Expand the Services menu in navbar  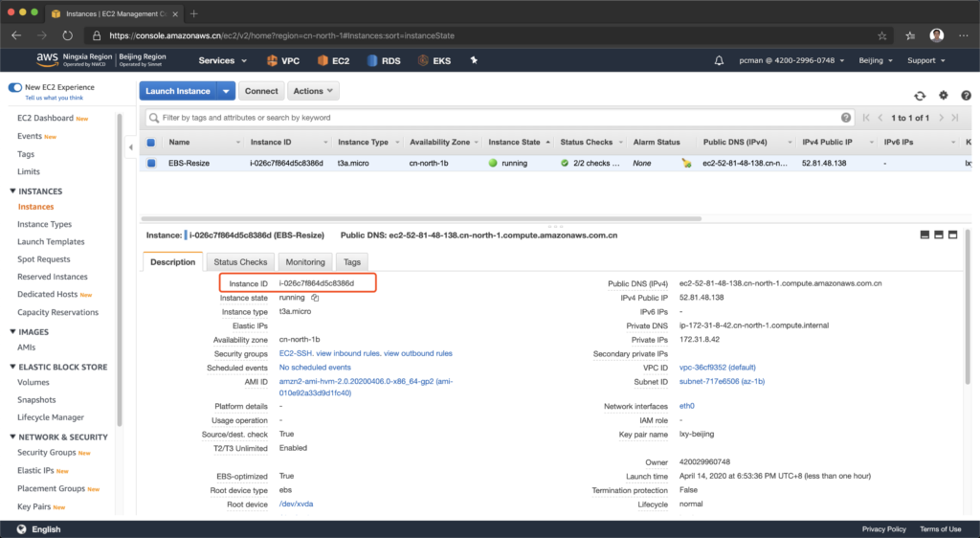tap(221, 60)
